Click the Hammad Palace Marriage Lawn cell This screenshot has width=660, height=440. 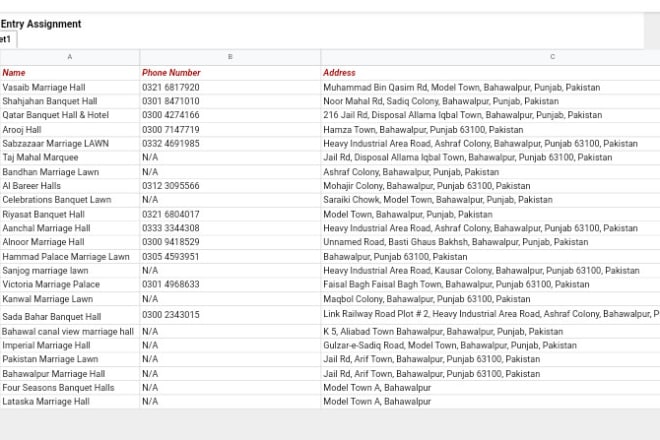coord(69,257)
